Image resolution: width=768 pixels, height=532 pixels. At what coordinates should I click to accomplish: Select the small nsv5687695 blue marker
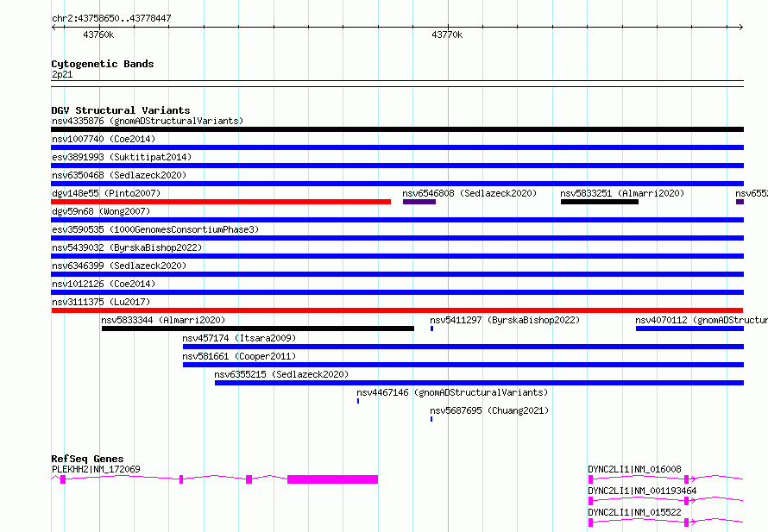[431, 419]
